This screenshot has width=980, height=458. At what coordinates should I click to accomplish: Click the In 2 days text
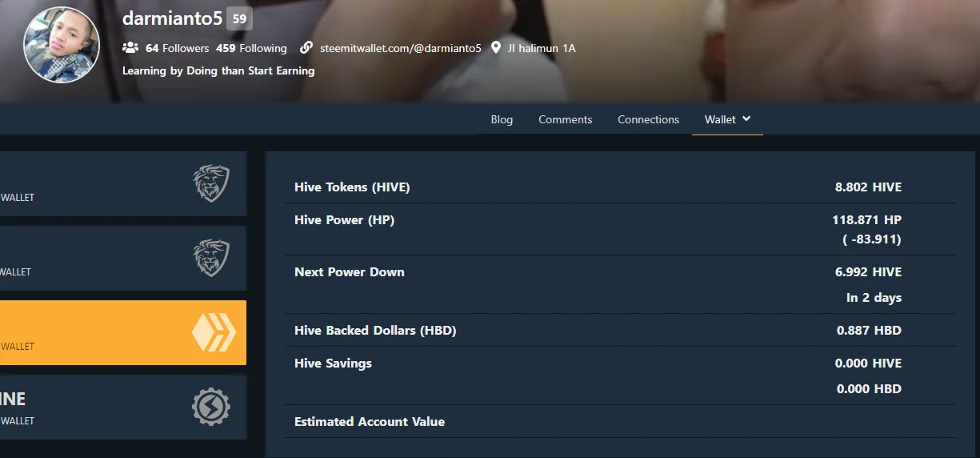(x=874, y=298)
